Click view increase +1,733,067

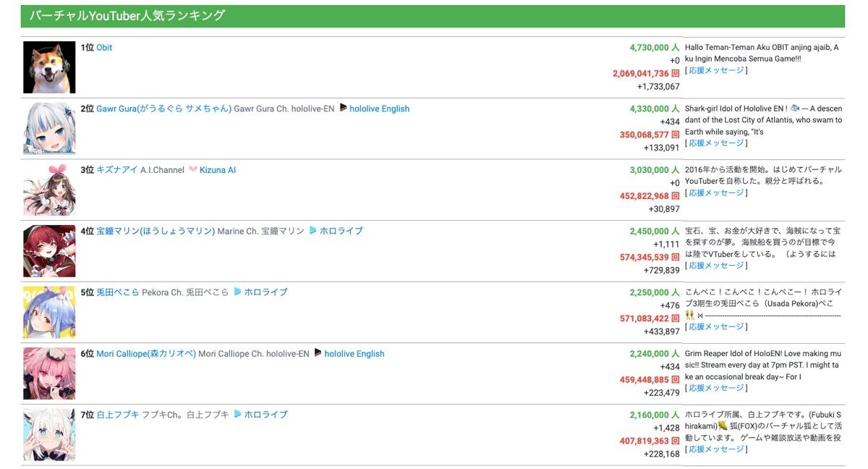tap(658, 87)
